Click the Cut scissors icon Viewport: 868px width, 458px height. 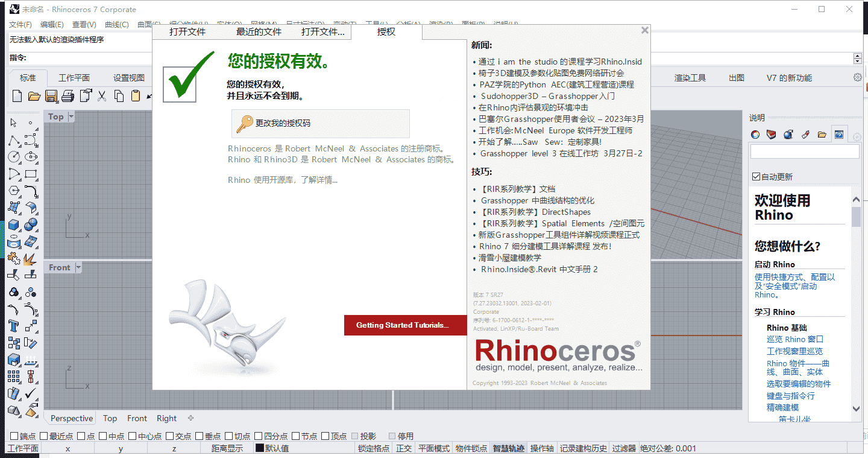(102, 95)
